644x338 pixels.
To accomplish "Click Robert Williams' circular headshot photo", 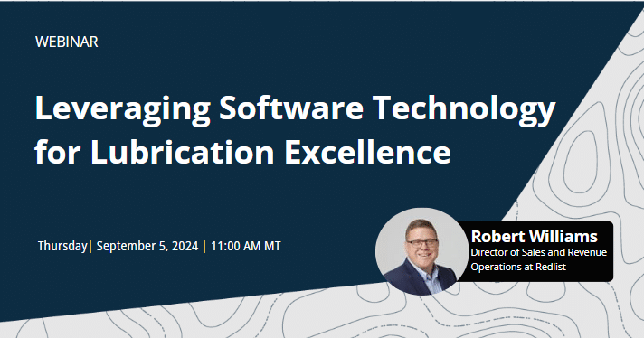I will [421, 251].
